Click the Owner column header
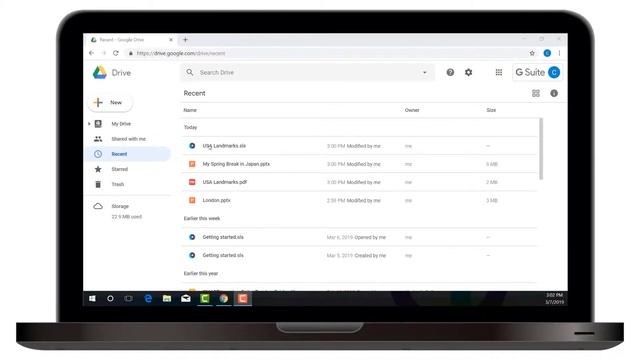The image size is (640, 360). 412,110
